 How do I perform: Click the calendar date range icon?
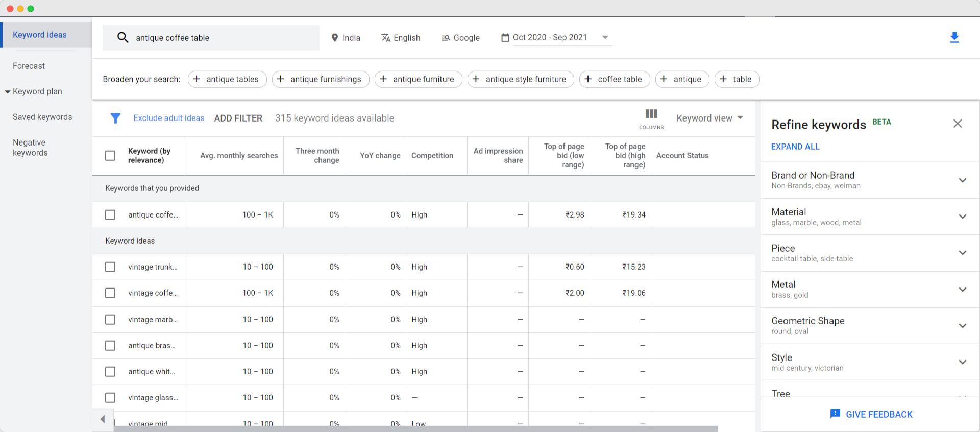pos(505,38)
